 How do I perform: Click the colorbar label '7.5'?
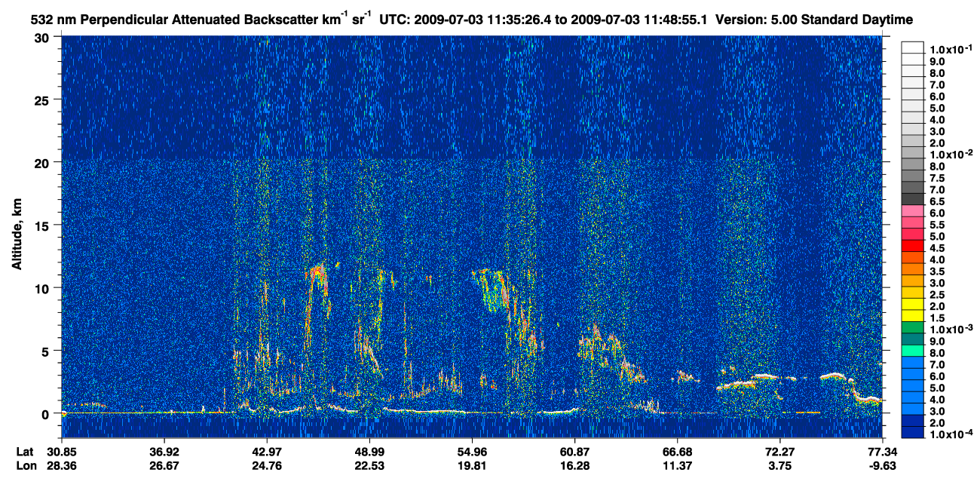[x=936, y=177]
